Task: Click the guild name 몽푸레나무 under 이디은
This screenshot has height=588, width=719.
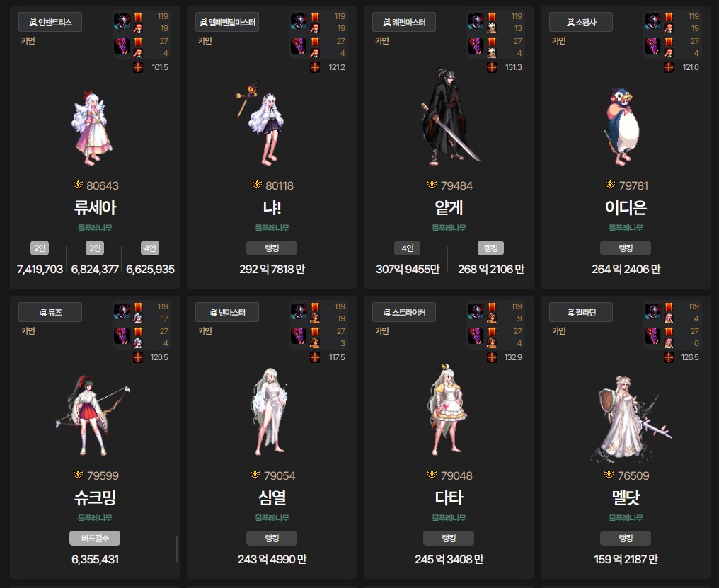Action: [626, 228]
